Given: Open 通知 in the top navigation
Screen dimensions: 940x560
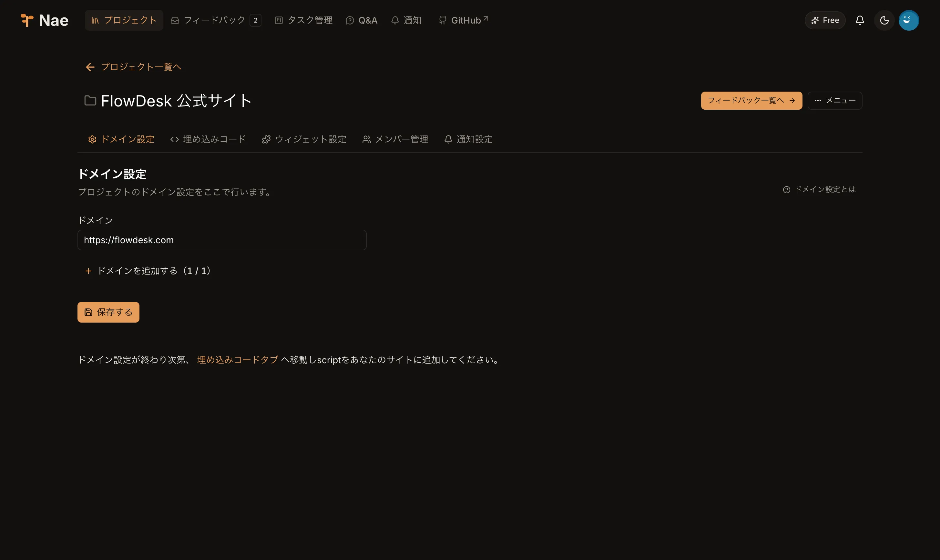Looking at the screenshot, I should coord(406,20).
